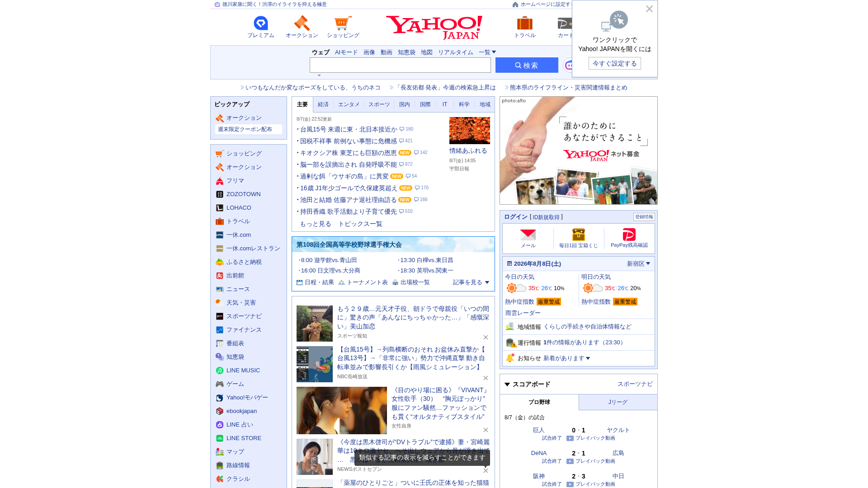
Task: Expand 新着があります notifications
Action: click(567, 358)
